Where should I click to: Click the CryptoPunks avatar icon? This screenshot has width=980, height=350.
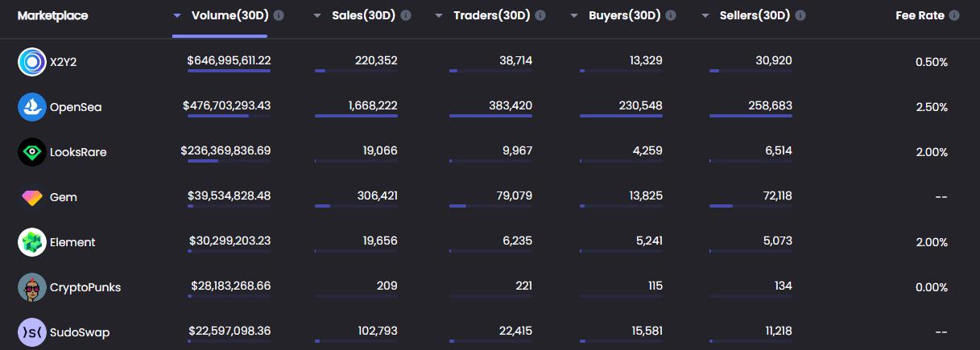(x=32, y=287)
